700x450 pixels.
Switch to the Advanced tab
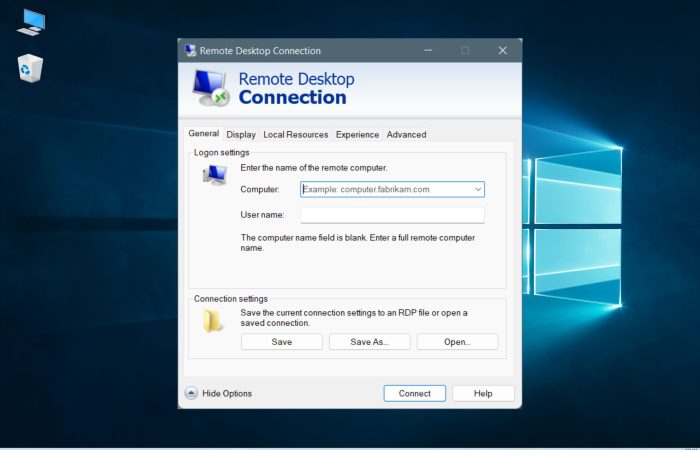coord(406,134)
